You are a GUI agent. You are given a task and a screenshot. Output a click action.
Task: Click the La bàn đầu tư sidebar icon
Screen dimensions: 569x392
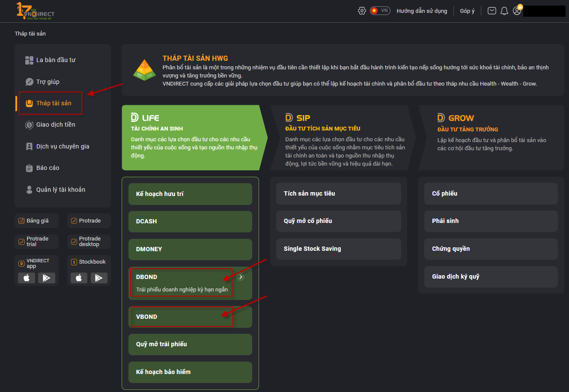tap(29, 60)
